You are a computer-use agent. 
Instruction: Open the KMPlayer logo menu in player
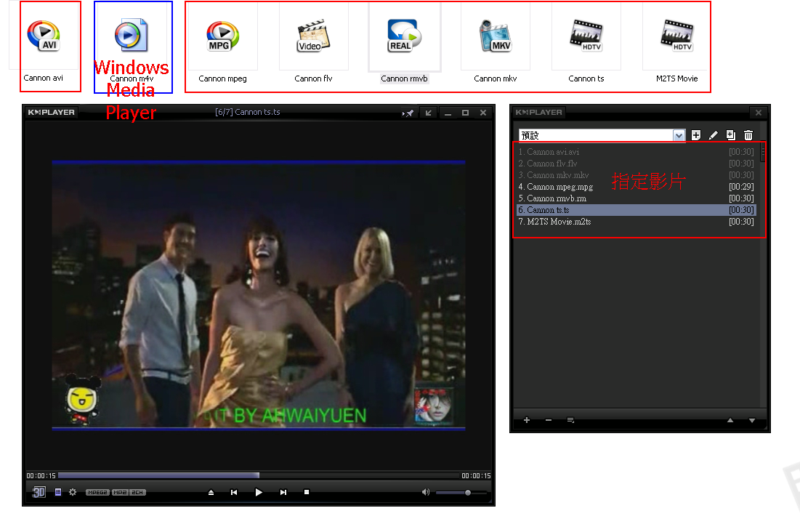(x=51, y=113)
